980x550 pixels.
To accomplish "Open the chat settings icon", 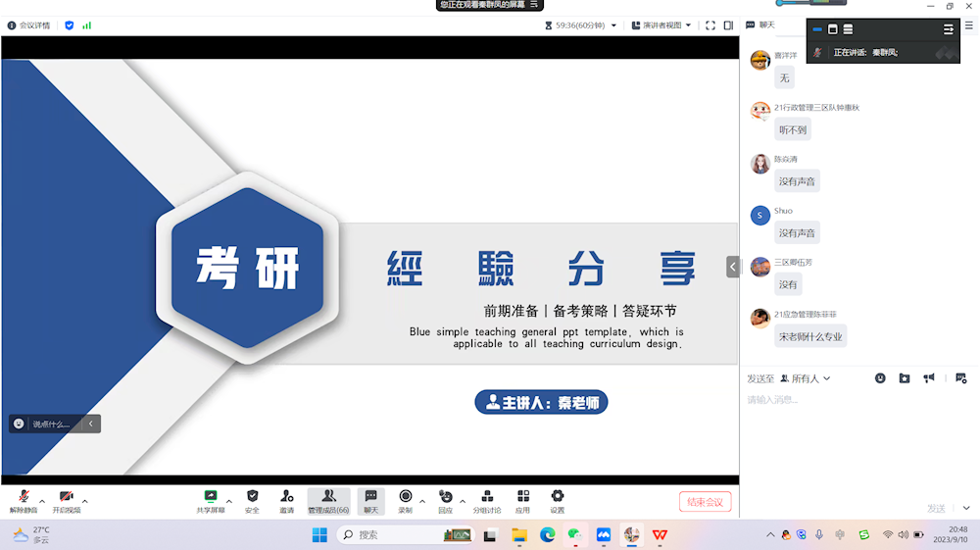I will 961,378.
